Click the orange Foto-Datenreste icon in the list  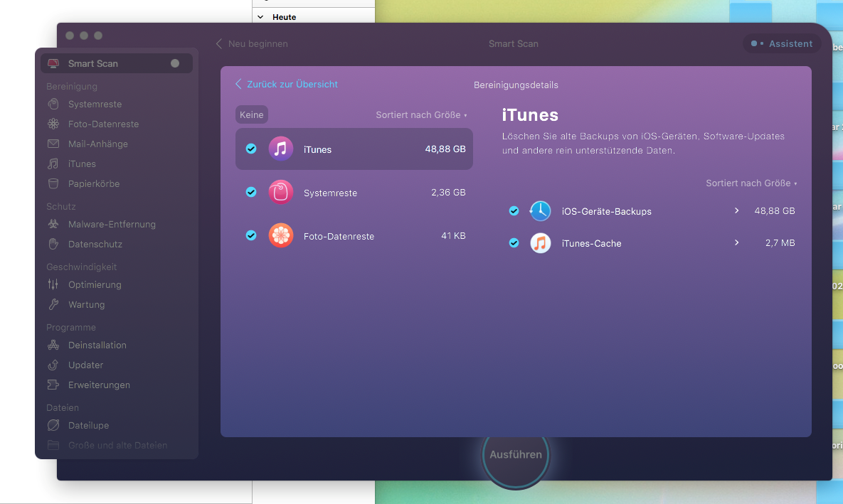280,235
